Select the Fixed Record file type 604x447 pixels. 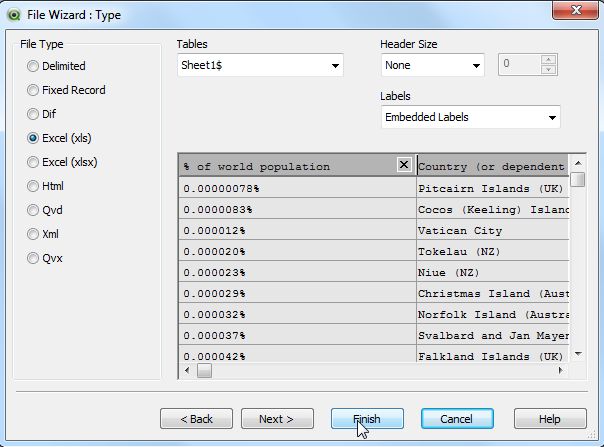[66, 90]
